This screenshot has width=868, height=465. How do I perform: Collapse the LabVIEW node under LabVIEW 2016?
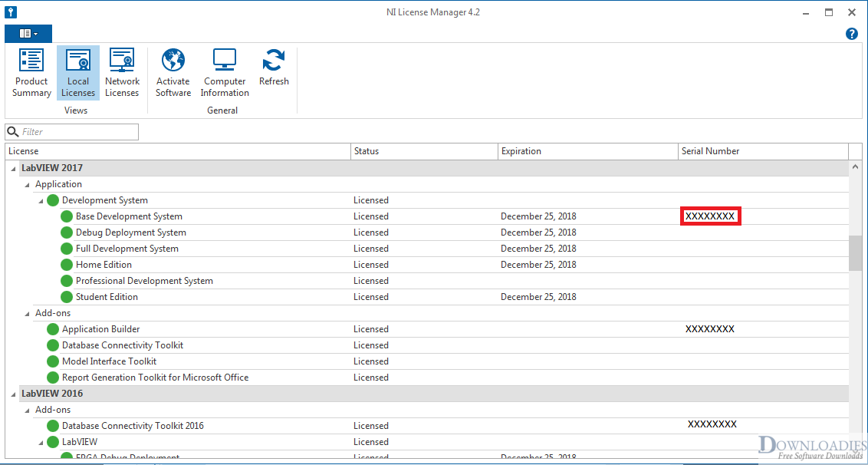[x=41, y=442]
